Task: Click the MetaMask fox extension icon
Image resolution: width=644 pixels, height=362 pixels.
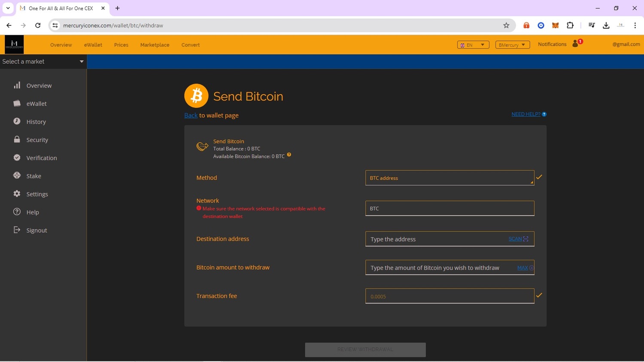Action: 555,25
